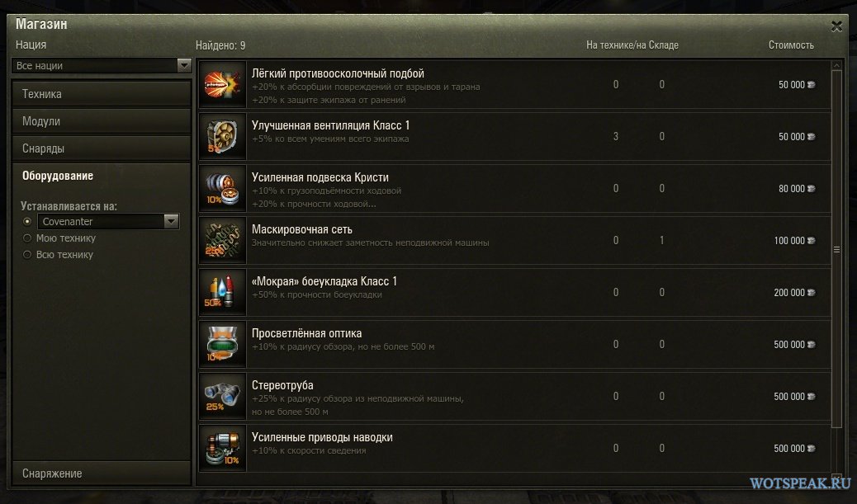This screenshot has height=504, width=857.
Task: Click the Стоимость column header
Action: (791, 45)
